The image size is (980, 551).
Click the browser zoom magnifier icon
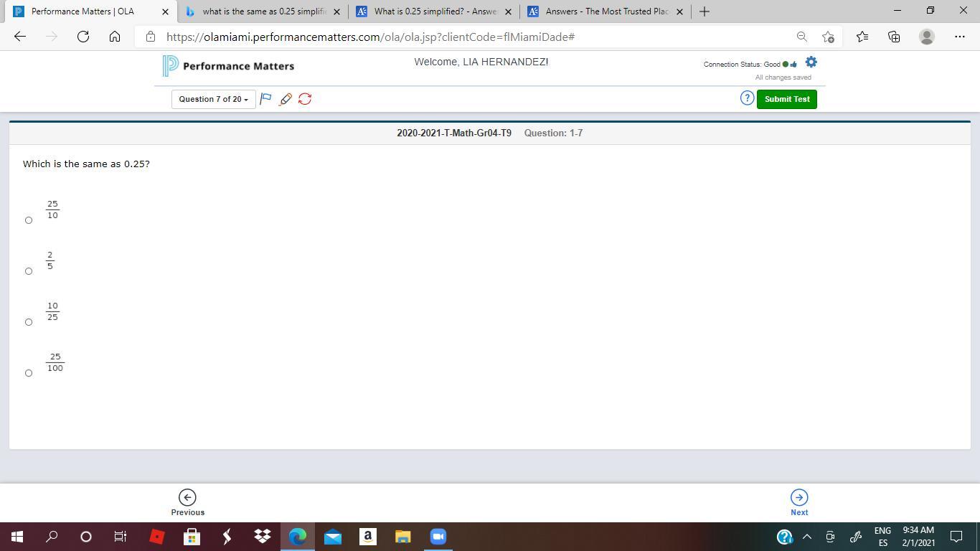(801, 37)
